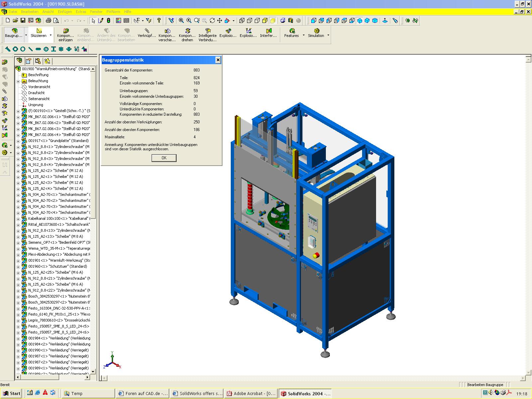Open the Features toolbar dropdown arrow
532x399 pixels.
click(x=304, y=35)
